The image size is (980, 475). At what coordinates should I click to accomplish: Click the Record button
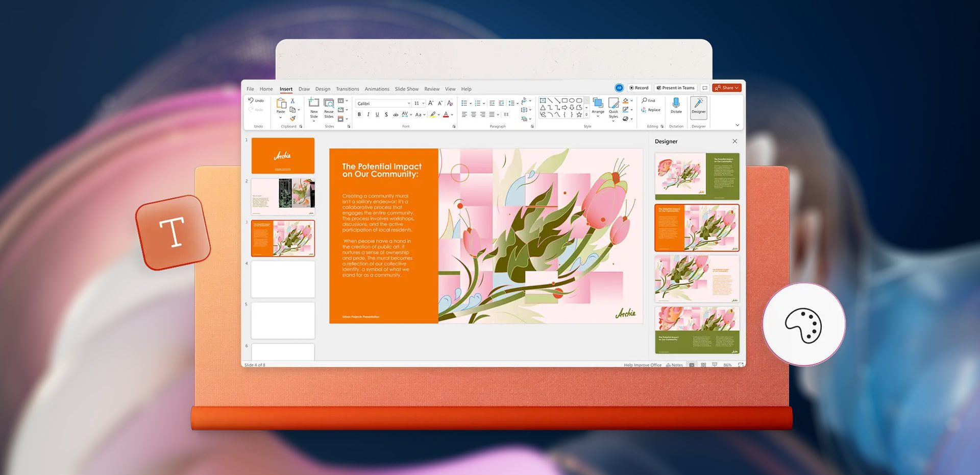pos(639,88)
